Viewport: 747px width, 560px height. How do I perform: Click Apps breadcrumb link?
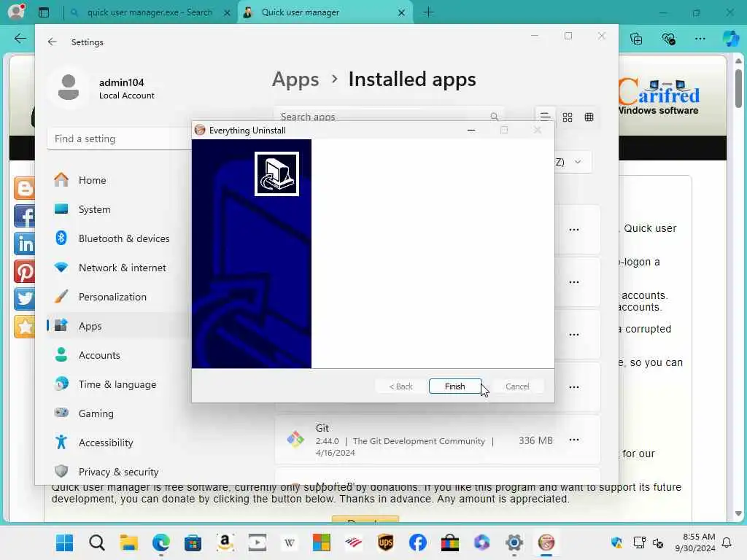[x=295, y=79]
